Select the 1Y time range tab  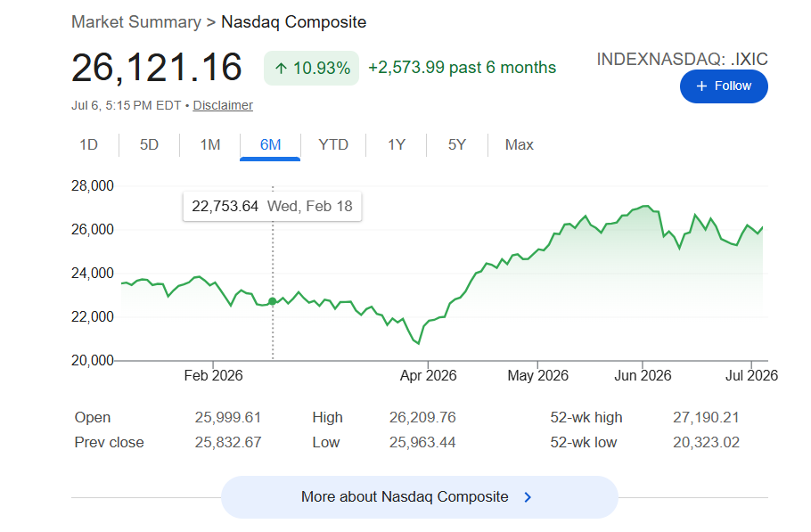point(397,144)
